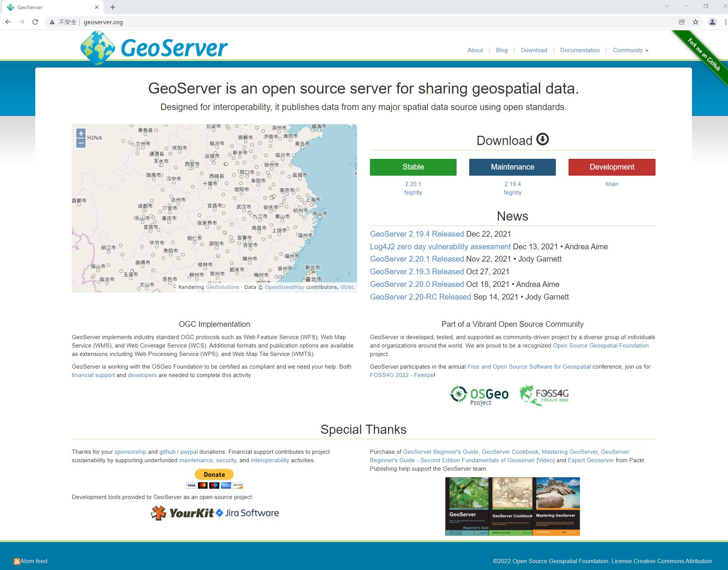Follow the github donations link
This screenshot has width=728, height=570.
[168, 452]
